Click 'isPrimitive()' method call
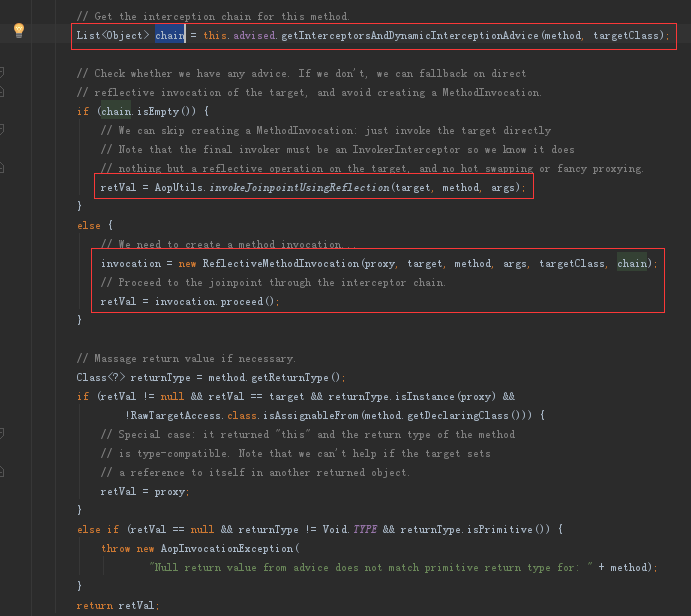The height and width of the screenshot is (616, 691). click(508, 530)
